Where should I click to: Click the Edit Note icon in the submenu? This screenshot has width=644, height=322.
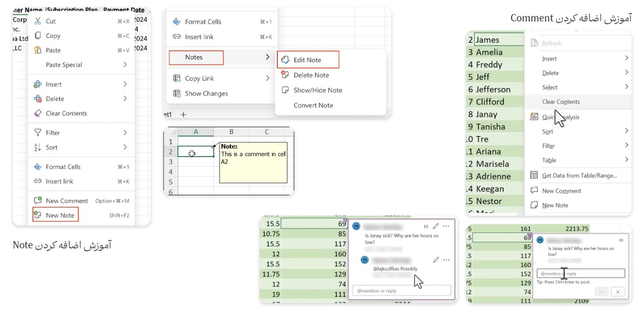click(x=285, y=60)
